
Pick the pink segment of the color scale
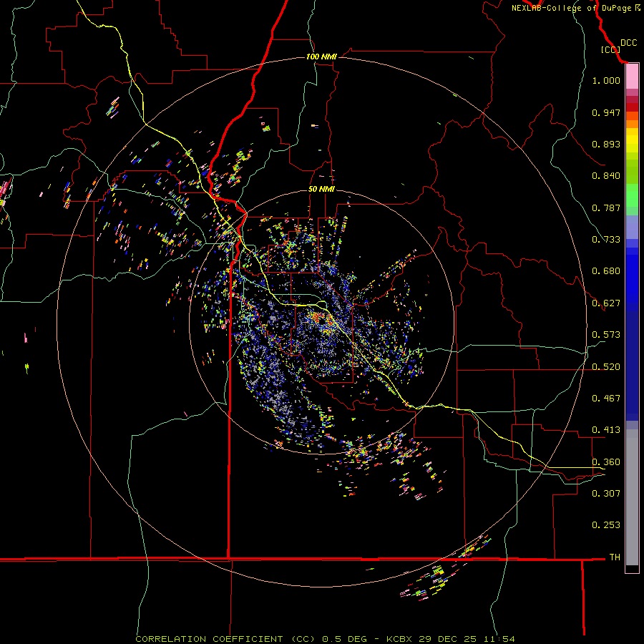[632, 77]
